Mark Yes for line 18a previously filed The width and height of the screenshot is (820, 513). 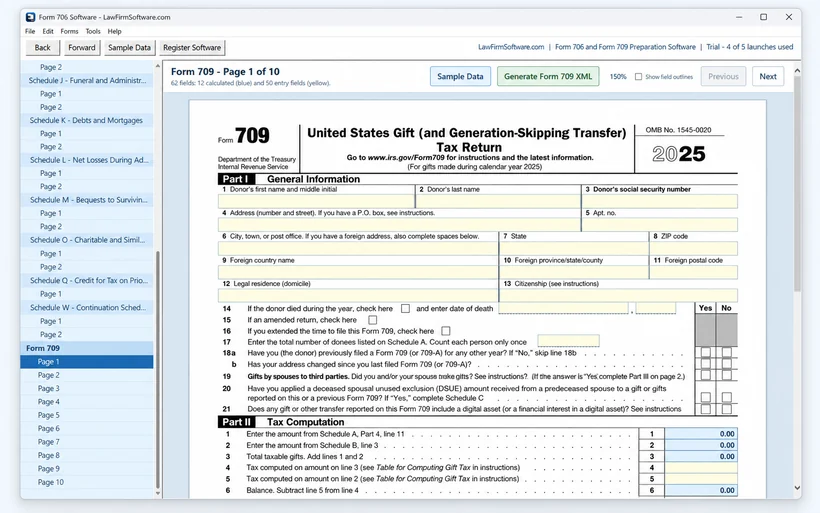point(705,352)
